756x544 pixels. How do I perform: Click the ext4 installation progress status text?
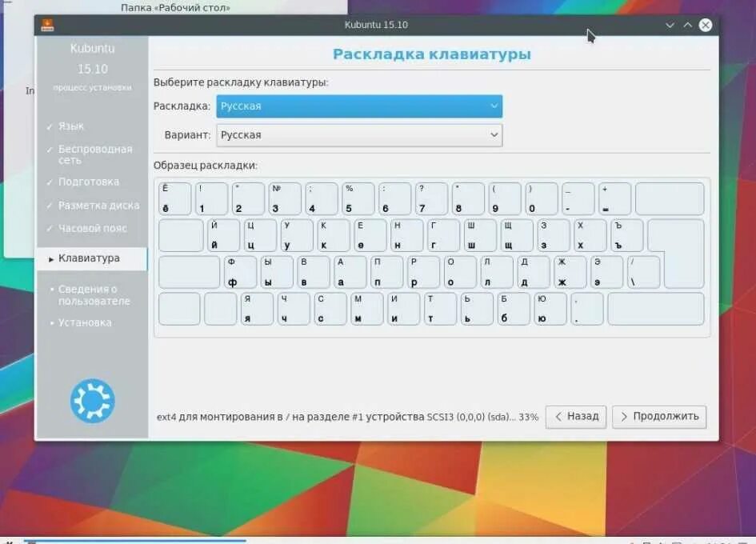click(347, 417)
